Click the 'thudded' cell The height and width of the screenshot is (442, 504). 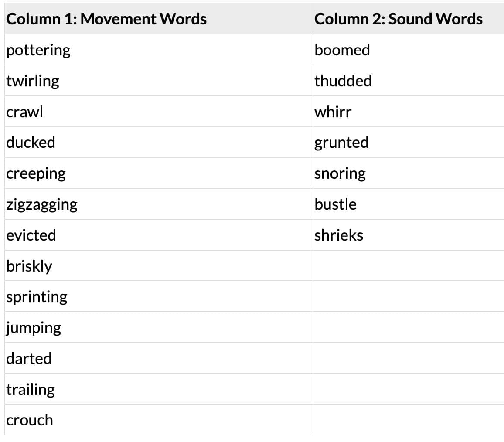343,81
